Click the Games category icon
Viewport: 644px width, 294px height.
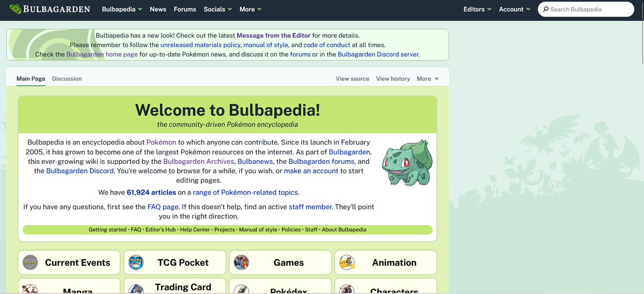[241, 263]
